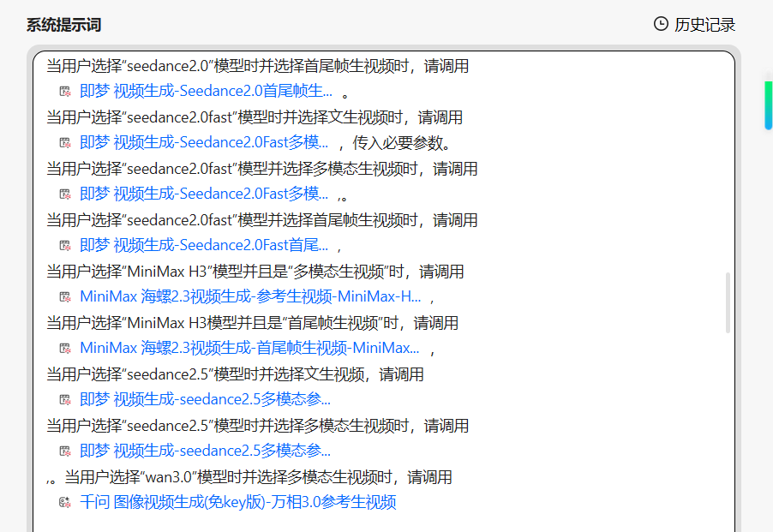Place cursor in seedance2.5 多模态生视频时 line
Viewport: 773px width, 532px height.
[258, 426]
